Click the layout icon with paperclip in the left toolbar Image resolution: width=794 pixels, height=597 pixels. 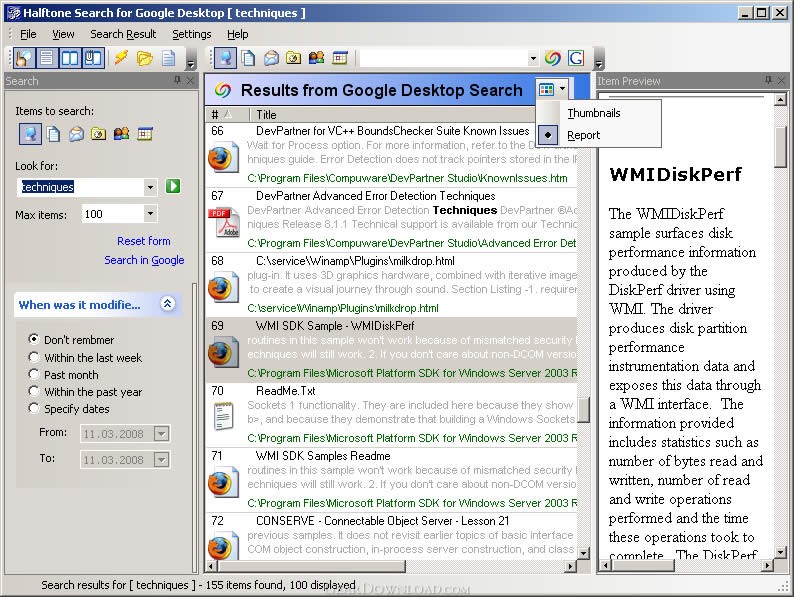coord(93,58)
